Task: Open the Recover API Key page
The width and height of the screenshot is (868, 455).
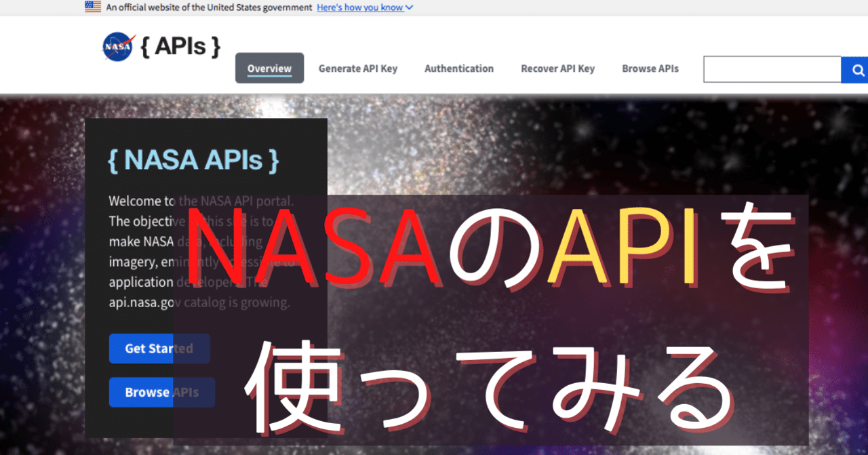Action: (557, 68)
